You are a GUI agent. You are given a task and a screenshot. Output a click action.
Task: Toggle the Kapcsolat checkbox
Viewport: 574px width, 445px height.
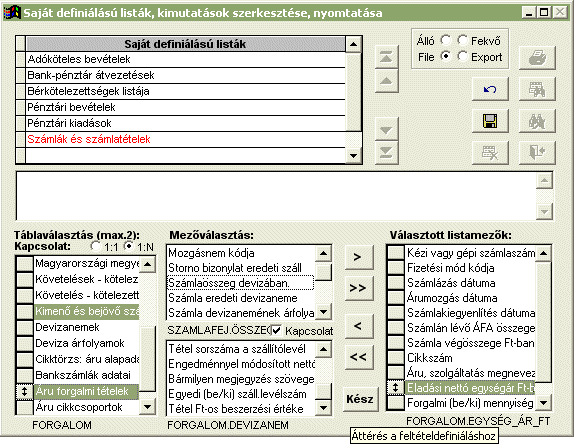[x=276, y=330]
